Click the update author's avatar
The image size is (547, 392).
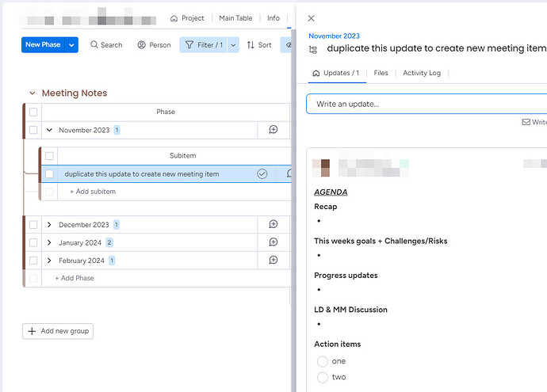321,168
